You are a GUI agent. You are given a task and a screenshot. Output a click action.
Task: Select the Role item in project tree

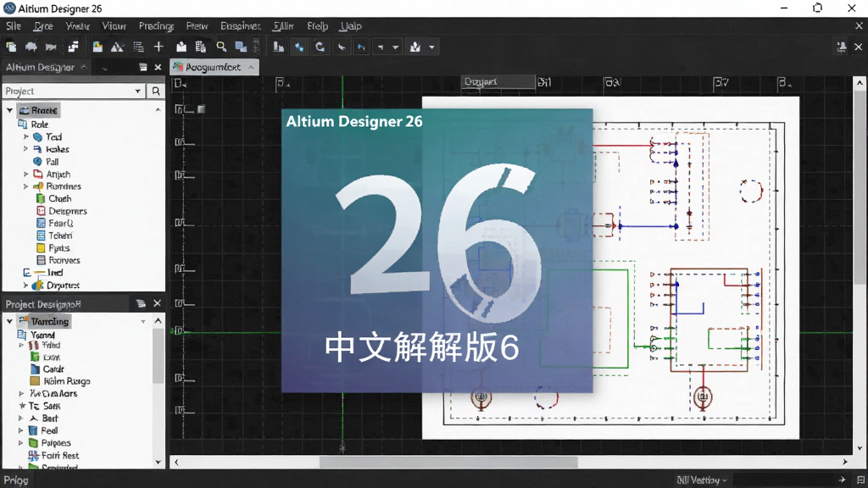(x=39, y=125)
